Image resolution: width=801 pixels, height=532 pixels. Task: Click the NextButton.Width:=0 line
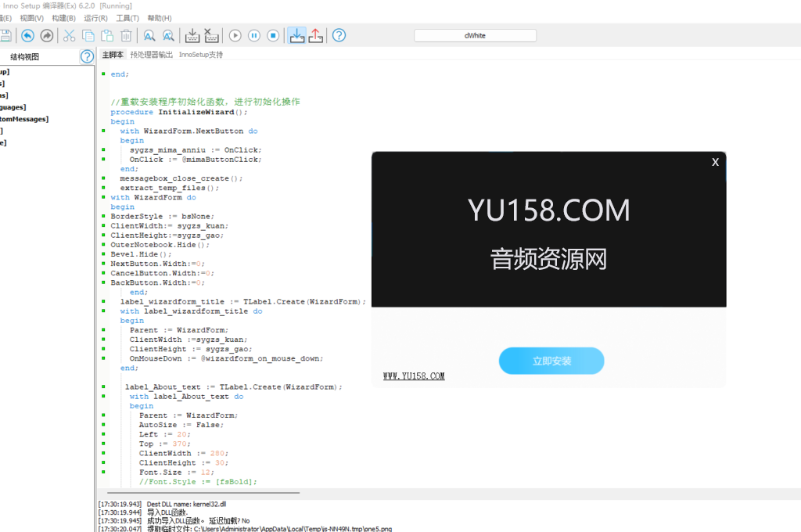158,264
